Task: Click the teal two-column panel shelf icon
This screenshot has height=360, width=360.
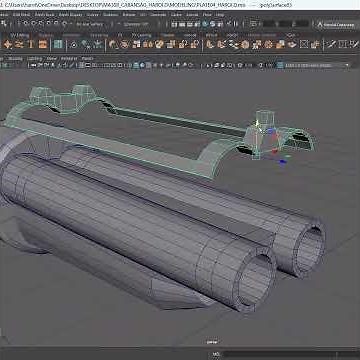Action: click(x=58, y=44)
